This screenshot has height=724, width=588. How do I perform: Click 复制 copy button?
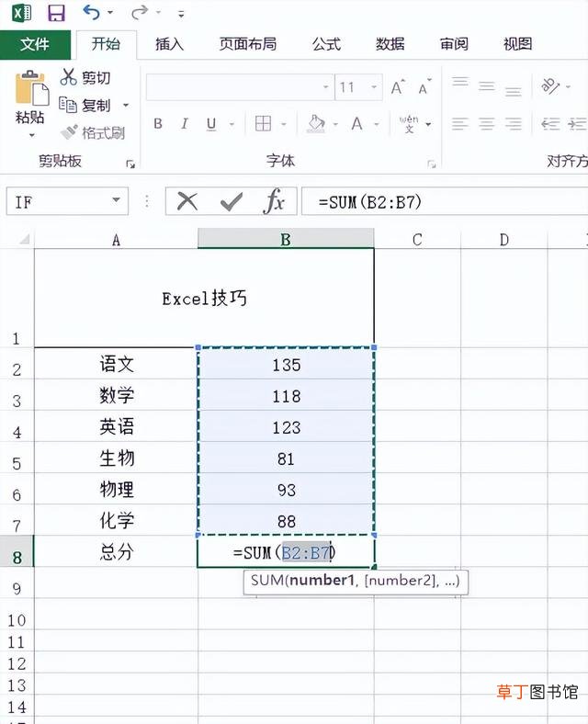coord(85,106)
